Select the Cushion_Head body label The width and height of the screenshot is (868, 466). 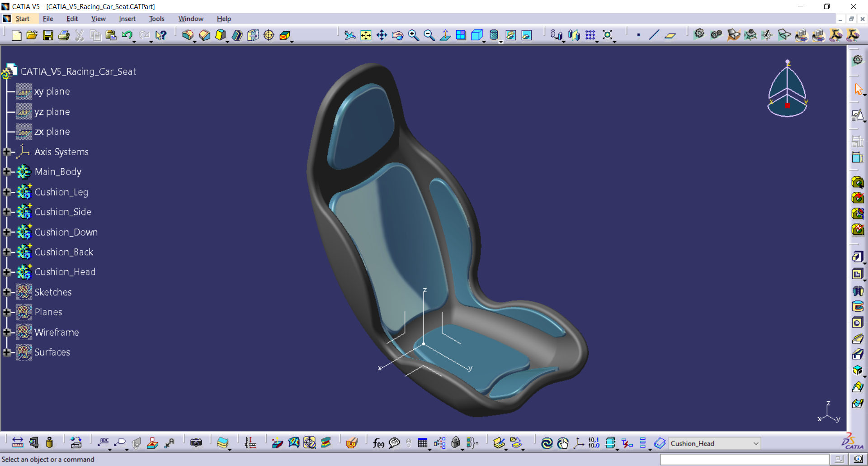[65, 272]
